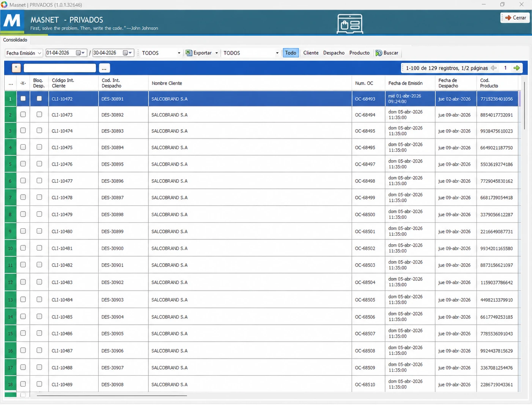Check Bloq. Desp. box for CLI-10474
The width and height of the screenshot is (532, 405).
click(39, 130)
